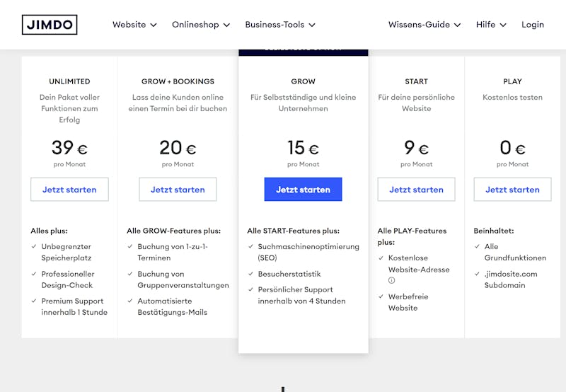Start the START plan for 9 €
The height and width of the screenshot is (392, 566).
[416, 189]
